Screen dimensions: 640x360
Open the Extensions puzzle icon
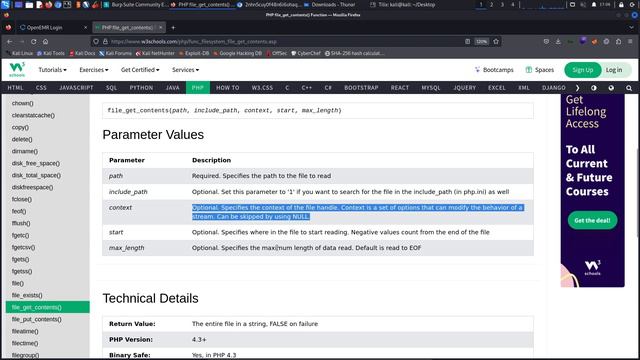618,41
